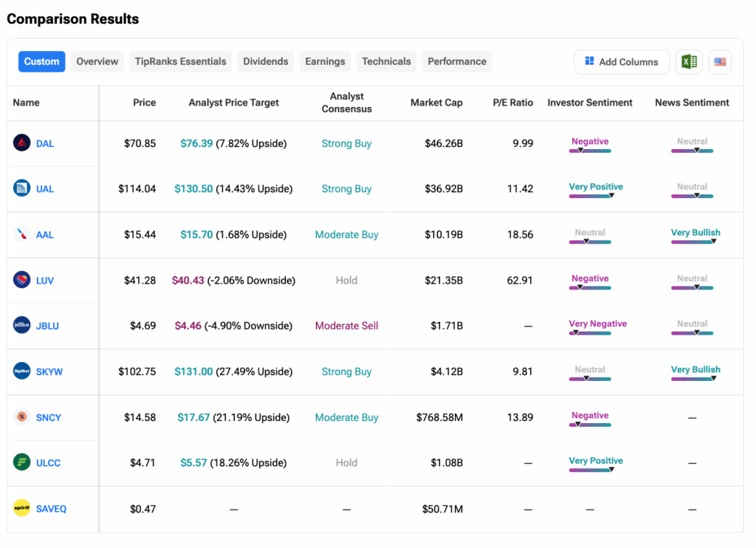
Task: Click the JetBlue logo icon
Action: pyautogui.click(x=22, y=326)
